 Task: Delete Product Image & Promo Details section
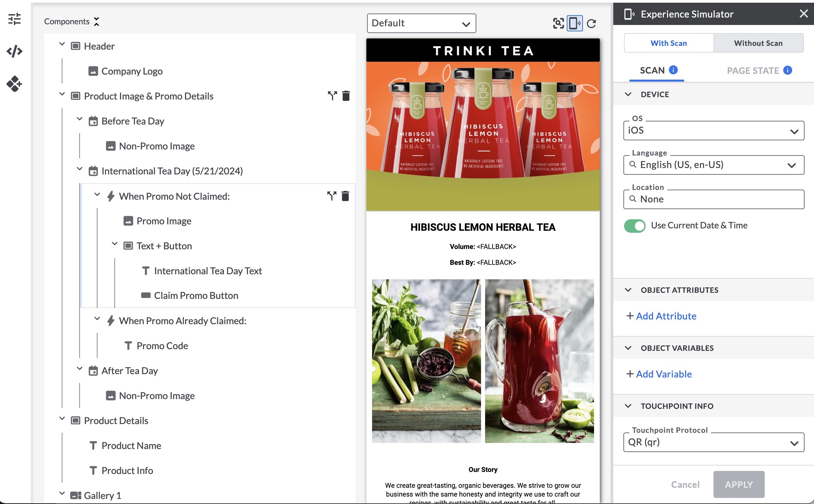[346, 96]
